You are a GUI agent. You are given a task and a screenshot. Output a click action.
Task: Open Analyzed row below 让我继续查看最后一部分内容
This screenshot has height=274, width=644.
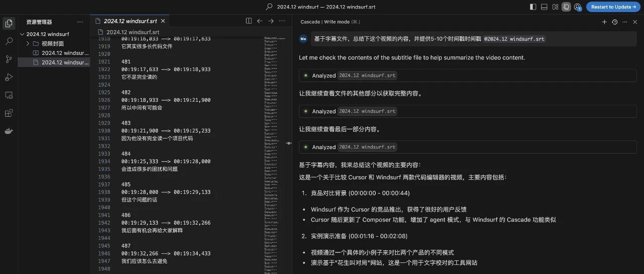coord(467,147)
